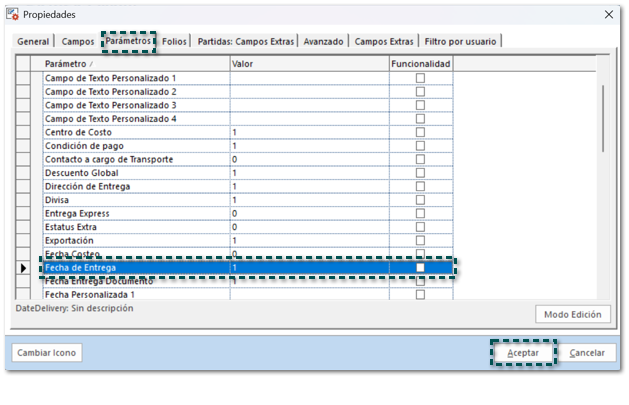Toggle Funcionalidad checkbox for Fecha de Entrega

tap(420, 268)
